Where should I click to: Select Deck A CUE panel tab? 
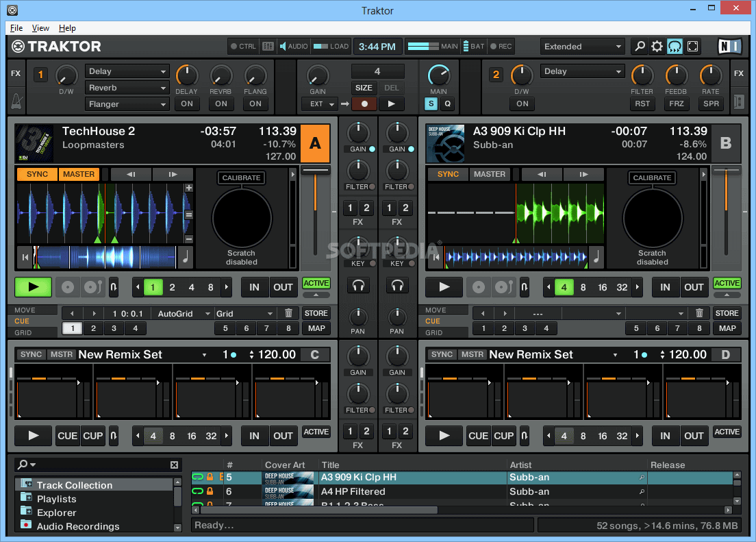pos(33,321)
